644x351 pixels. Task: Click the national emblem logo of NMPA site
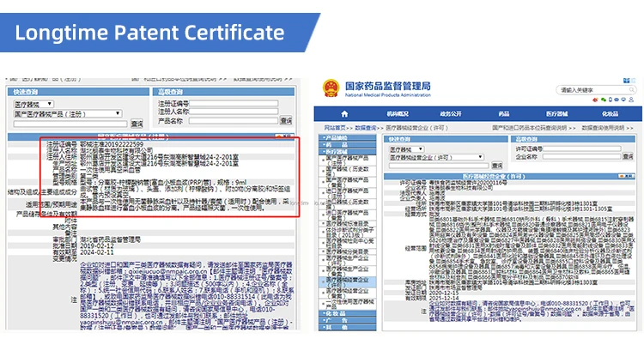[331, 88]
